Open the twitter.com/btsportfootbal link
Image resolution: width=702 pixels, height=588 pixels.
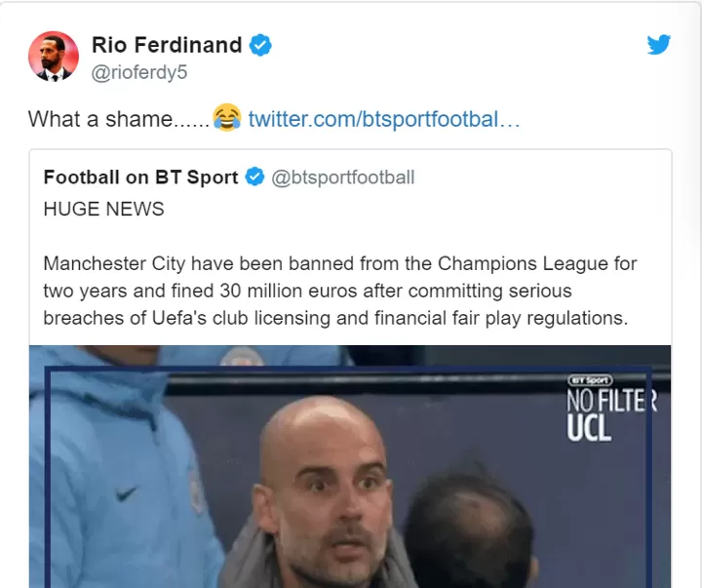click(384, 119)
